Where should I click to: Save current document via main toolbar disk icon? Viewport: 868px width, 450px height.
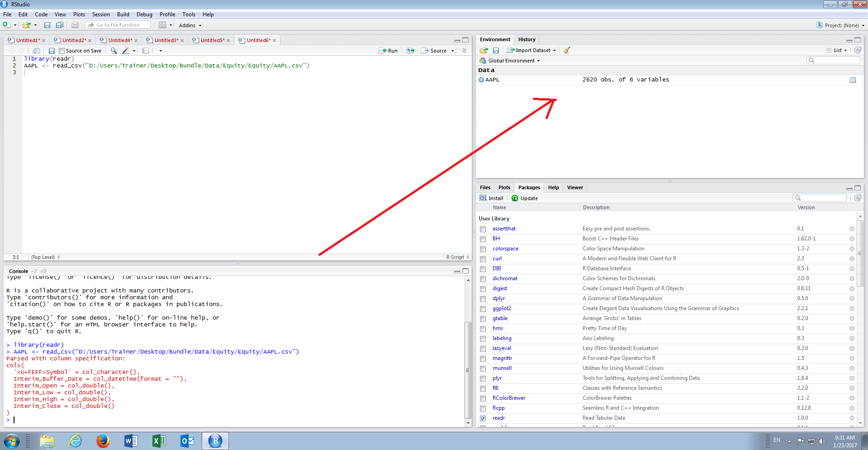47,25
